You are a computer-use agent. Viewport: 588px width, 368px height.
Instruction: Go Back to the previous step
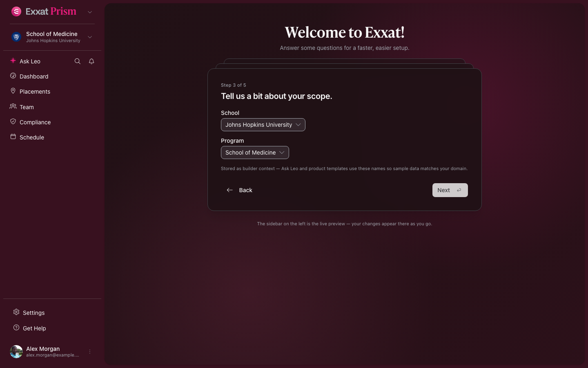(240, 190)
